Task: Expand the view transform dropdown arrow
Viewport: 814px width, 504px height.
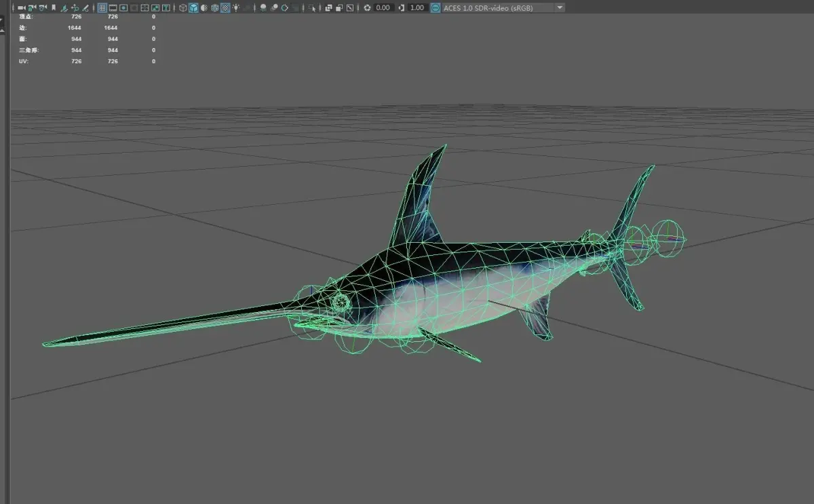Action: [560, 7]
